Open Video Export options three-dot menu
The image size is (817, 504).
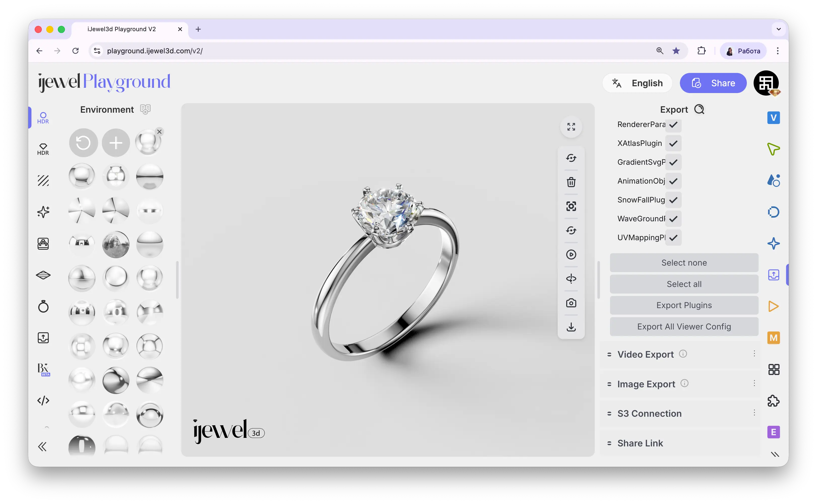pos(754,354)
